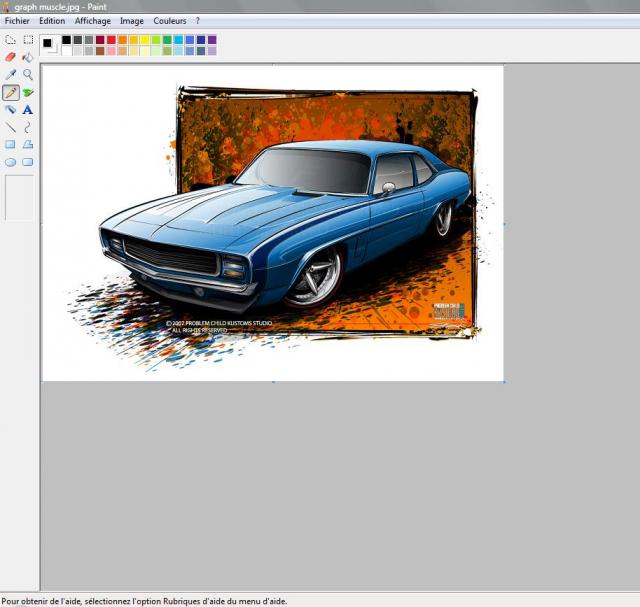The height and width of the screenshot is (607, 640).
Task: Click the canvas bottom-right corner resize handle
Action: [x=504, y=382]
